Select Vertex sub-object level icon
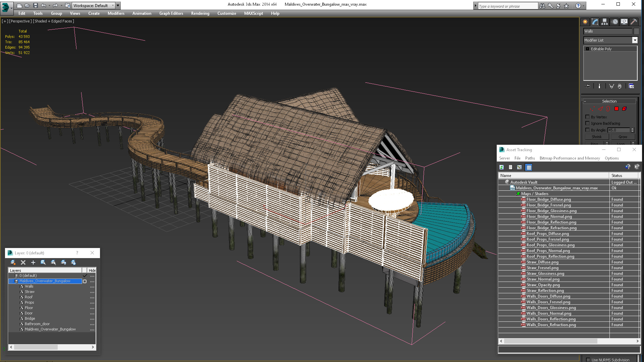The image size is (644, 362). tap(592, 109)
